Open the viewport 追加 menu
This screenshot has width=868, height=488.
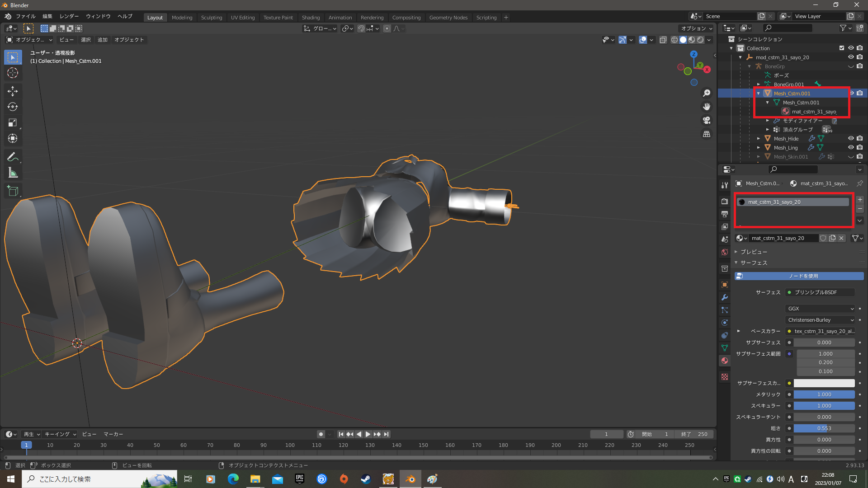(x=103, y=40)
